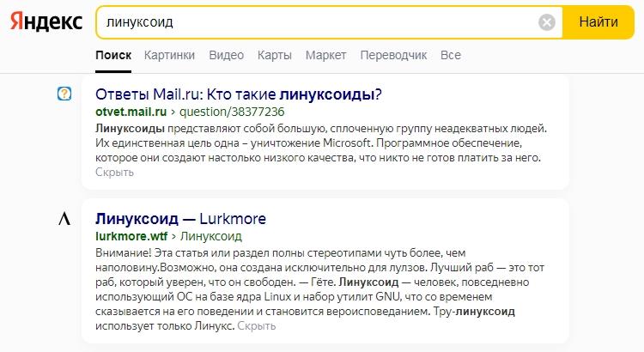Viewport: 644px width, 352px height.
Task: Switch to the Переводчик tab
Action: pos(393,55)
